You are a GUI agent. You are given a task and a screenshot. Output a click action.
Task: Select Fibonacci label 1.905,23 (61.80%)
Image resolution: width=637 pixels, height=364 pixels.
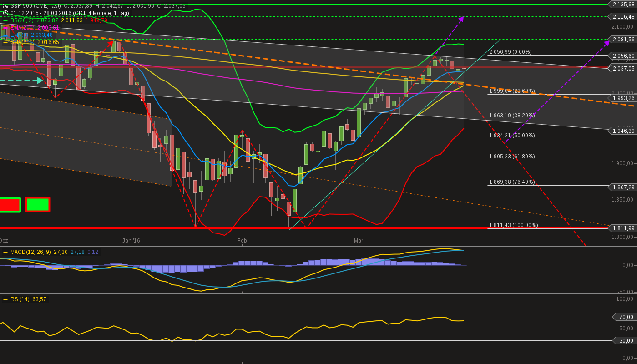point(512,157)
